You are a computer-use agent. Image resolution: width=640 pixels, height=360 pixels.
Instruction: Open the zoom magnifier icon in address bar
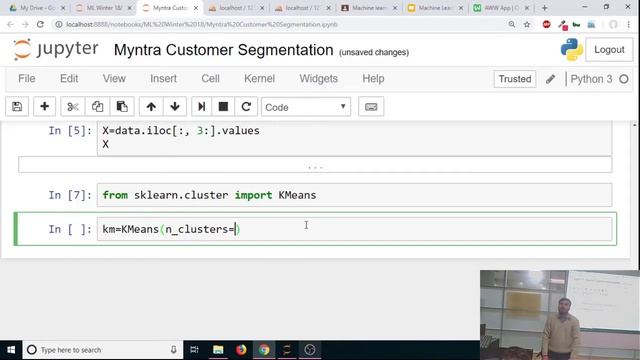[x=511, y=24]
